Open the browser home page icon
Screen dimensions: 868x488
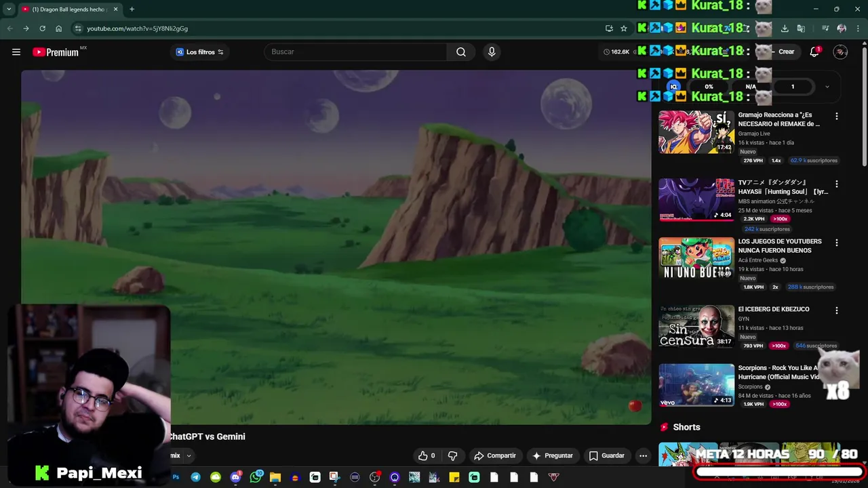coord(59,28)
